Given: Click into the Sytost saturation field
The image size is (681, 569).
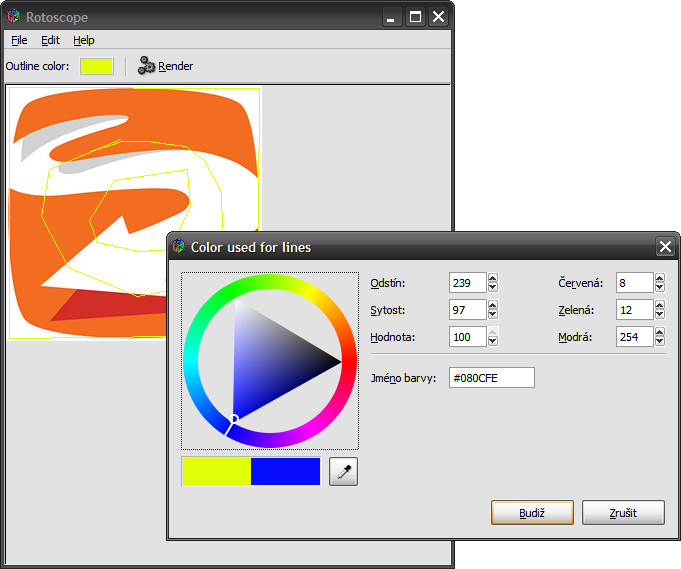Looking at the screenshot, I should (x=468, y=310).
